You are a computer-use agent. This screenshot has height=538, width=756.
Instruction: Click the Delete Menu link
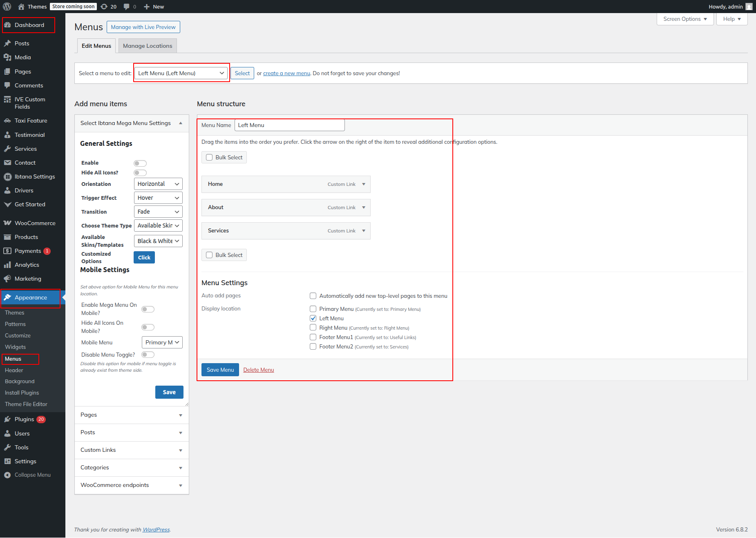coord(258,370)
